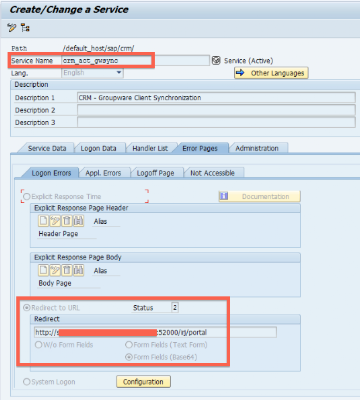The height and width of the screenshot is (400, 360).
Task: Create a new Body Page entry
Action: 44,270
